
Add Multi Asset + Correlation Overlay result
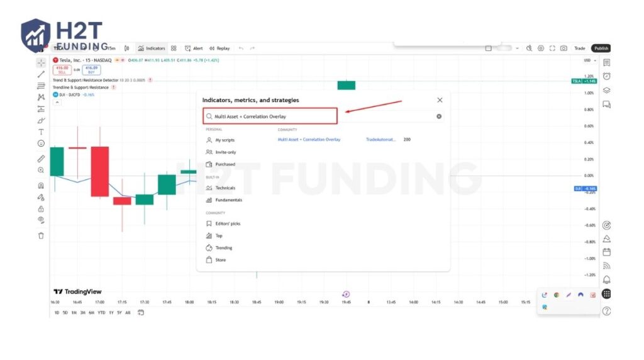pos(309,140)
